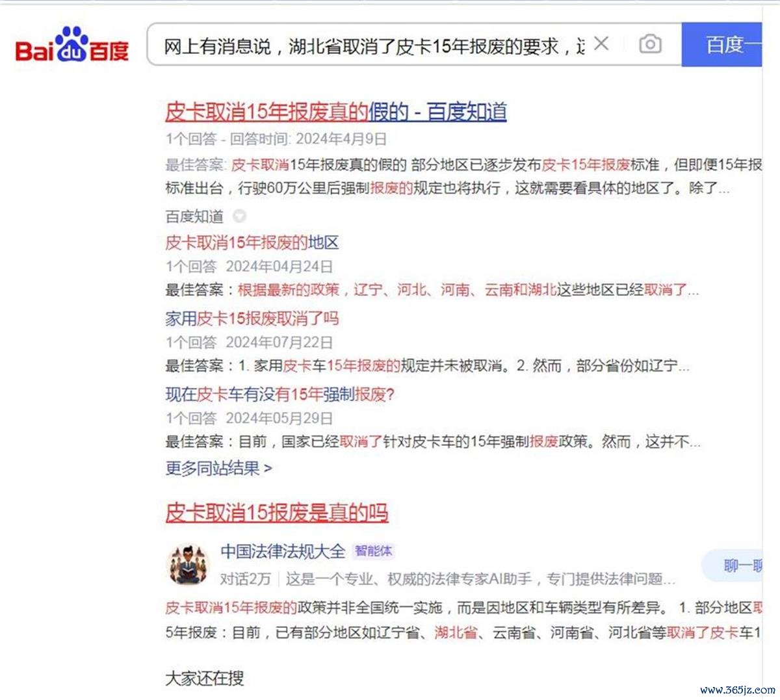The image size is (780, 700).
Task: Click the 百度一下 search button
Action: pos(721,44)
